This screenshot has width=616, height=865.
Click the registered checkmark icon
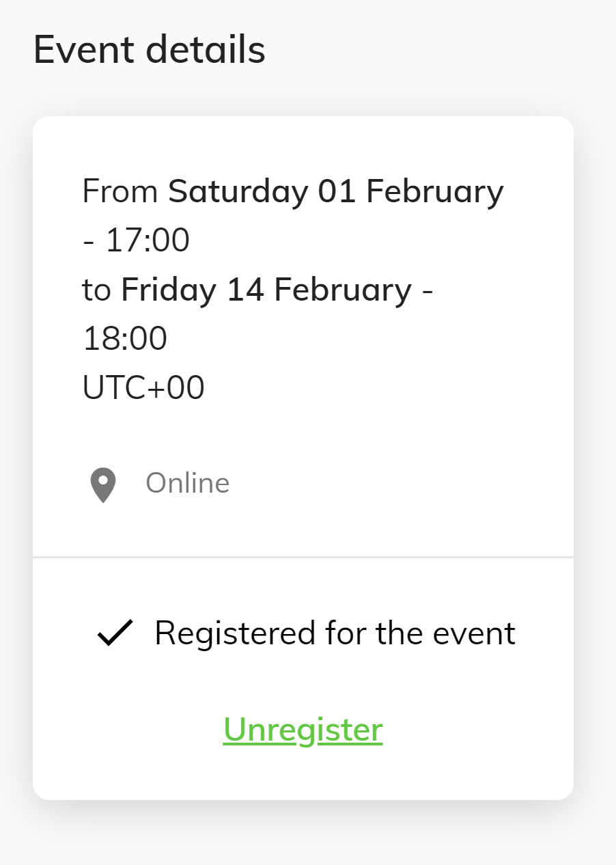click(115, 633)
